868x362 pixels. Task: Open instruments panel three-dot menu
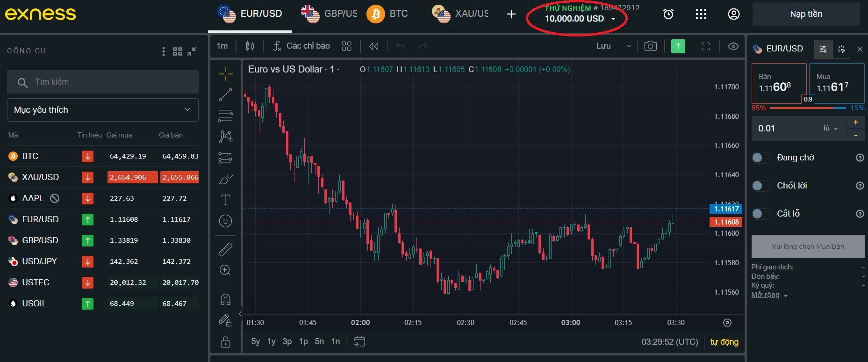163,51
